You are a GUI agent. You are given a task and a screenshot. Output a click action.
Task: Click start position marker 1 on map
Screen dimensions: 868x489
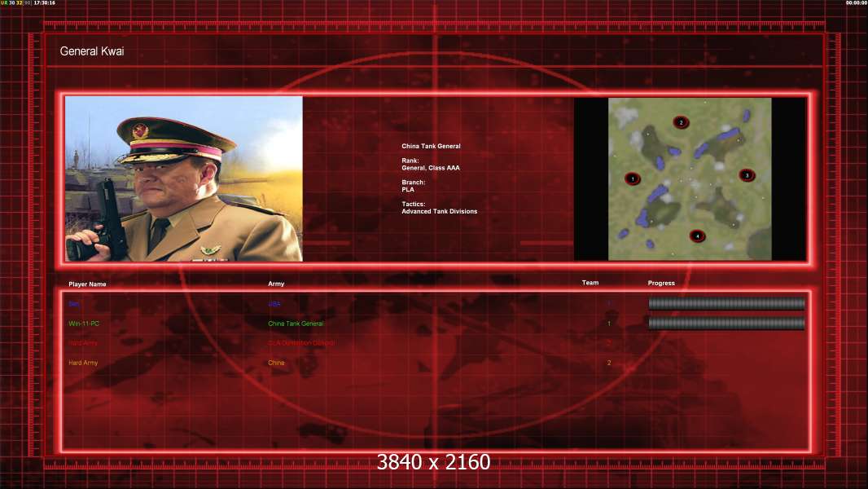coord(632,178)
